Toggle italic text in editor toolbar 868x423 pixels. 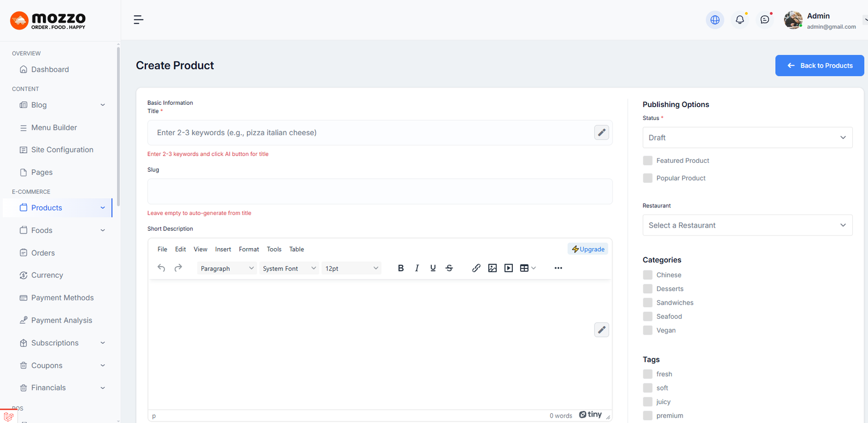(417, 268)
